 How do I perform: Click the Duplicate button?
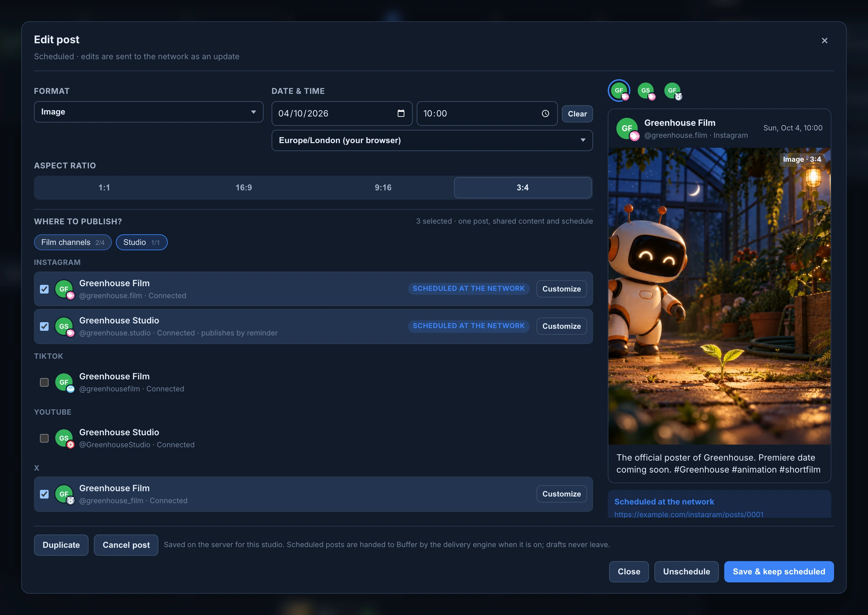pos(61,545)
